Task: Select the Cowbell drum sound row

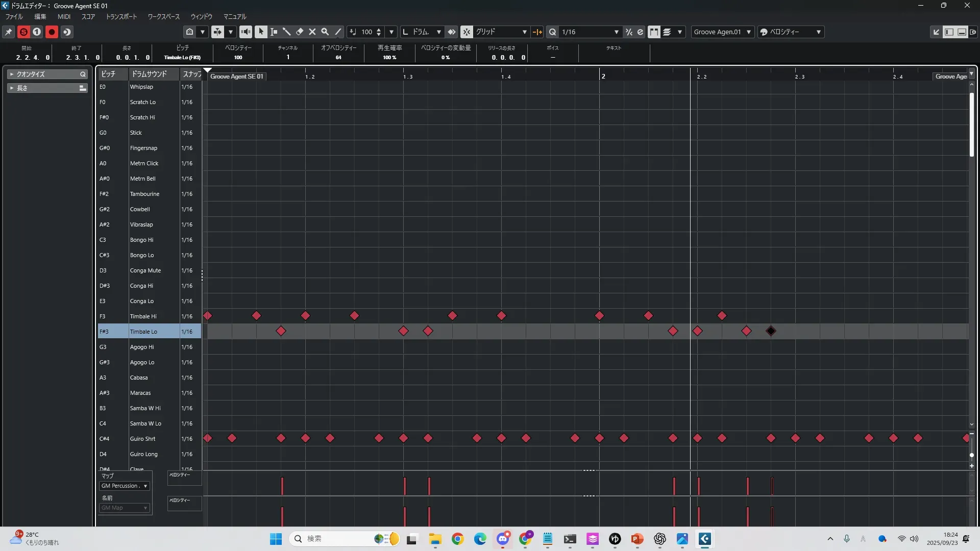Action: point(140,209)
